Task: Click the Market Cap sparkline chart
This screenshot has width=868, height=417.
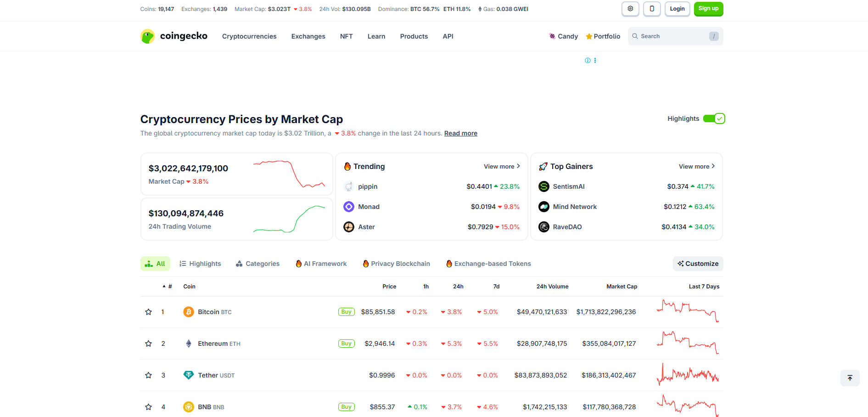Action: 289,175
